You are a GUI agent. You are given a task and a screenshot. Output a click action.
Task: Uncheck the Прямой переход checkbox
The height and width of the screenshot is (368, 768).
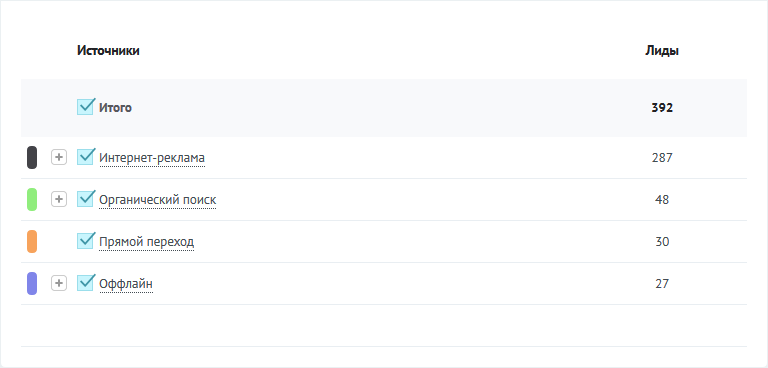tap(85, 241)
